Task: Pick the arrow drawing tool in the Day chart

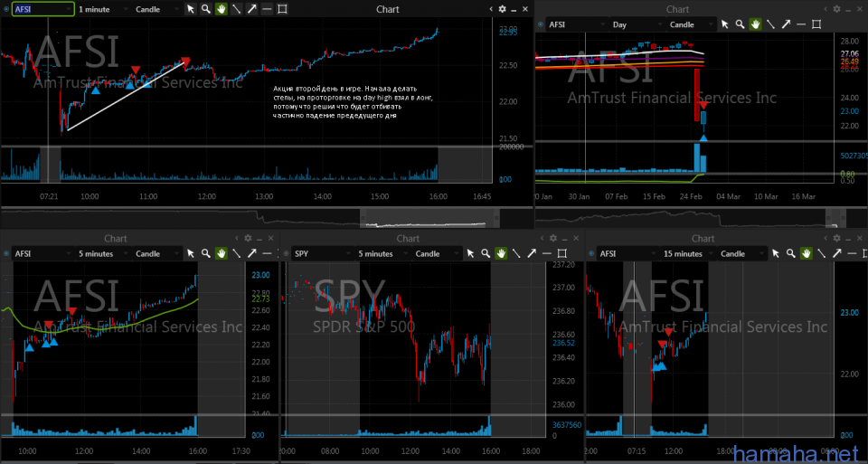Action: point(786,24)
